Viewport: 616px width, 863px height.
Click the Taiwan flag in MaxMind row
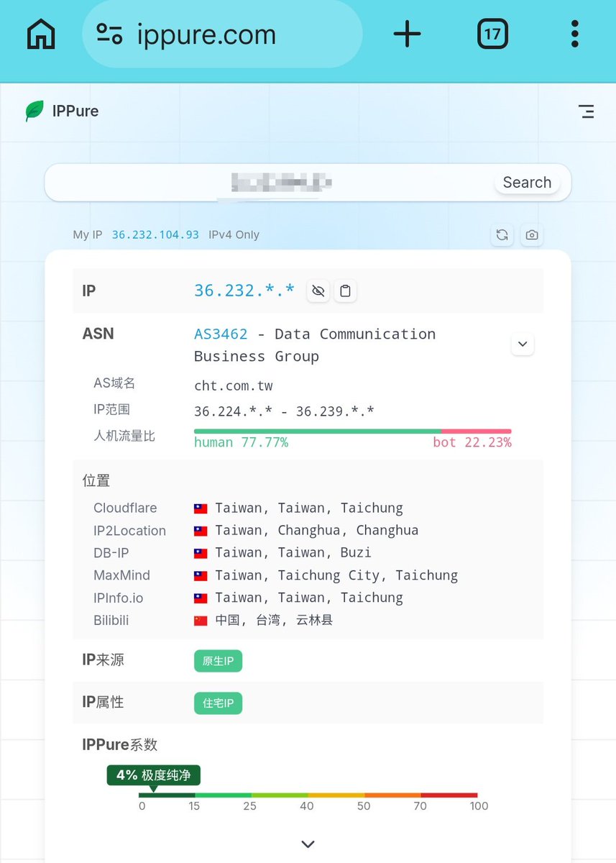point(201,575)
